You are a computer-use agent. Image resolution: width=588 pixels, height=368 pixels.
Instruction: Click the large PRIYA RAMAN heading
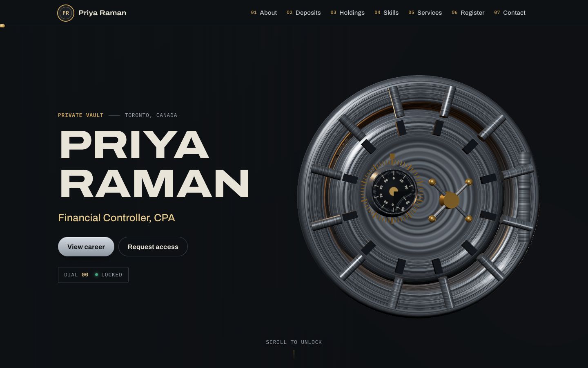click(154, 164)
